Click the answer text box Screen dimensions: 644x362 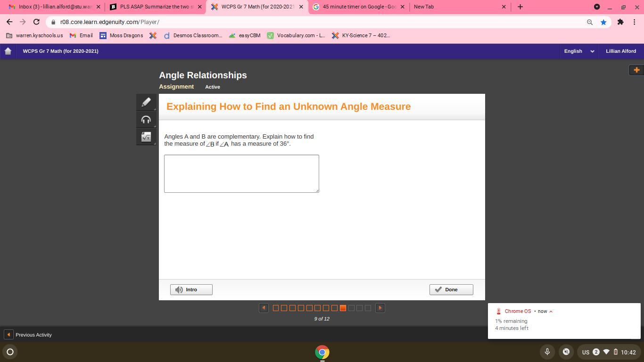241,173
